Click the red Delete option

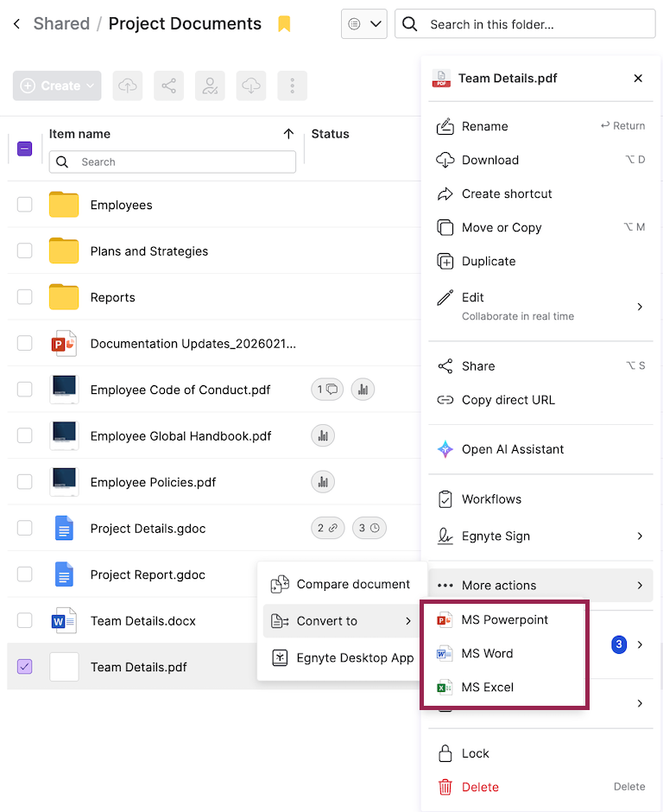tap(480, 787)
